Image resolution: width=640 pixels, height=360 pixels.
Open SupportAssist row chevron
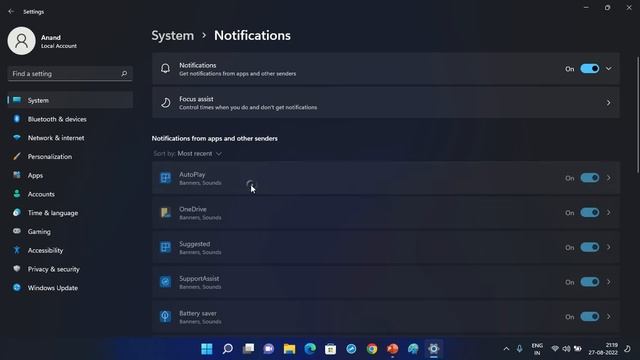pyautogui.click(x=609, y=282)
